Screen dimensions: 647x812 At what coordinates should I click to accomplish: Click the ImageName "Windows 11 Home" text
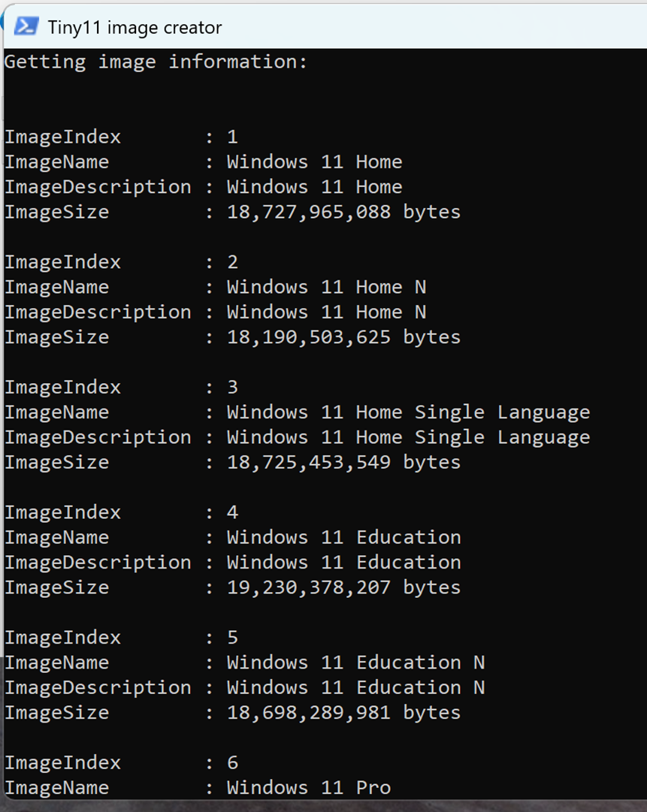click(314, 161)
